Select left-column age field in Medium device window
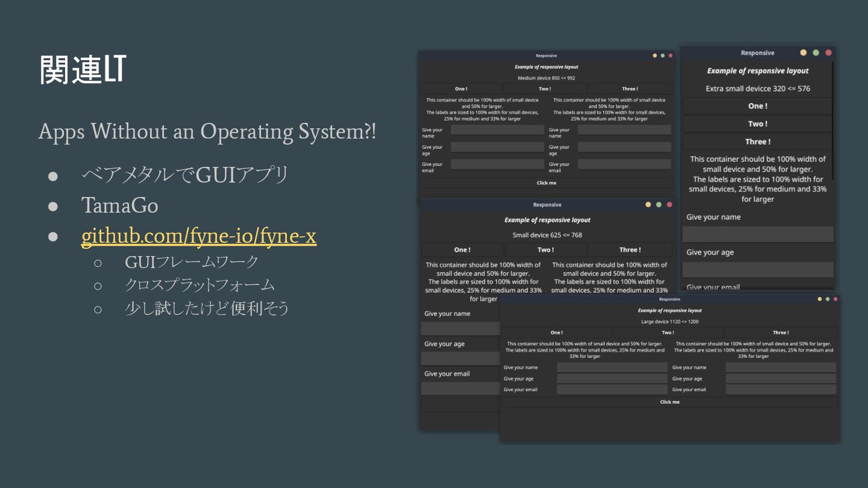Viewport: 868px width, 488px height. tap(497, 147)
